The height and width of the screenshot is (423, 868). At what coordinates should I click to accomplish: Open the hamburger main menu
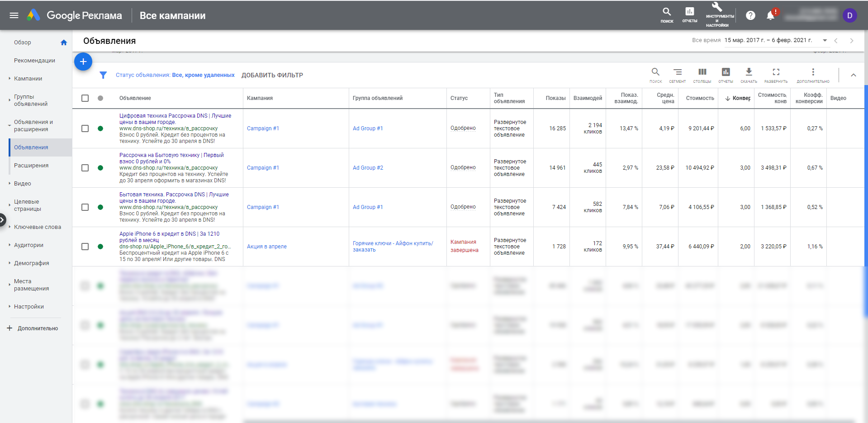tap(14, 15)
